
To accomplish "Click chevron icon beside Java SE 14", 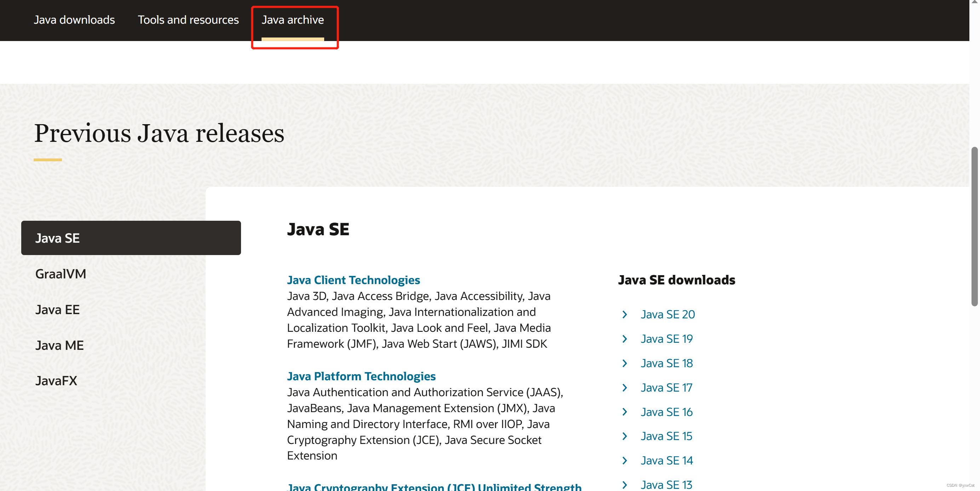I will 625,461.
